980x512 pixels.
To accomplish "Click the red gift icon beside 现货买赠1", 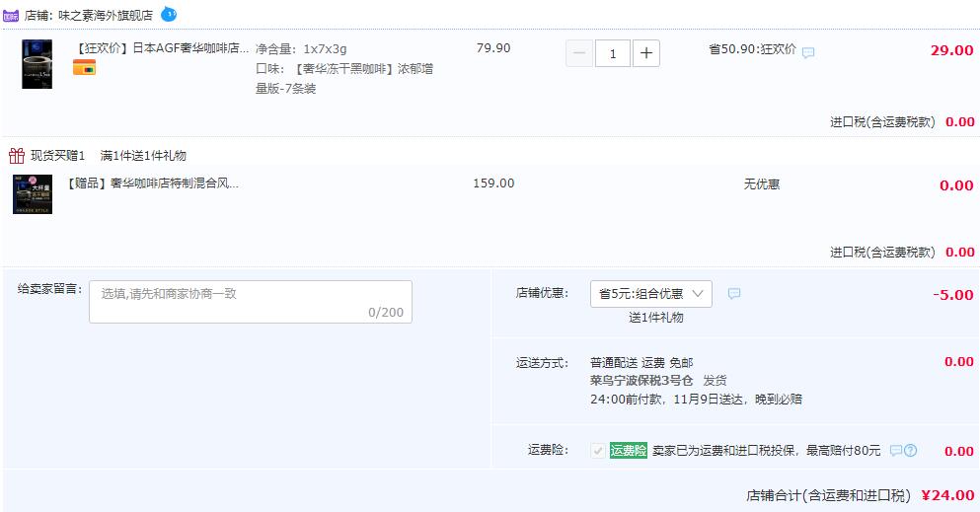I will click(17, 155).
